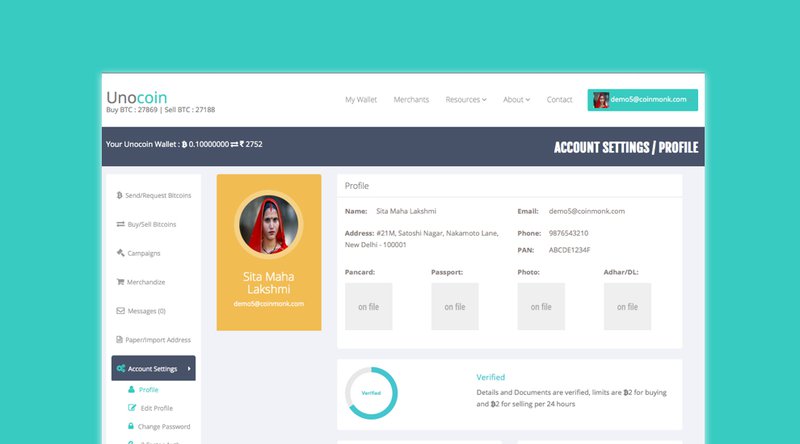Click the Photo on file box
Image resolution: width=800 pixels, height=444 pixels.
(541, 307)
